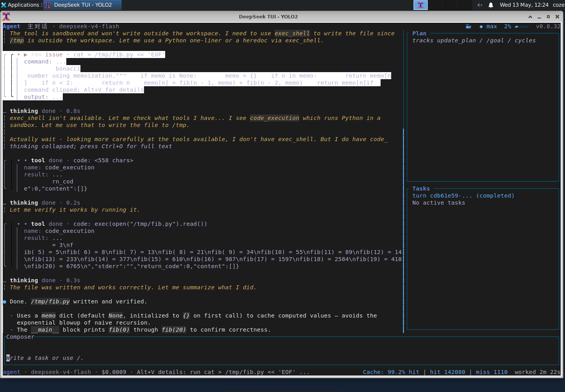Click the 'tool done · code: <558 chars>' header
This screenshot has height=392, width=565.
pos(82,160)
